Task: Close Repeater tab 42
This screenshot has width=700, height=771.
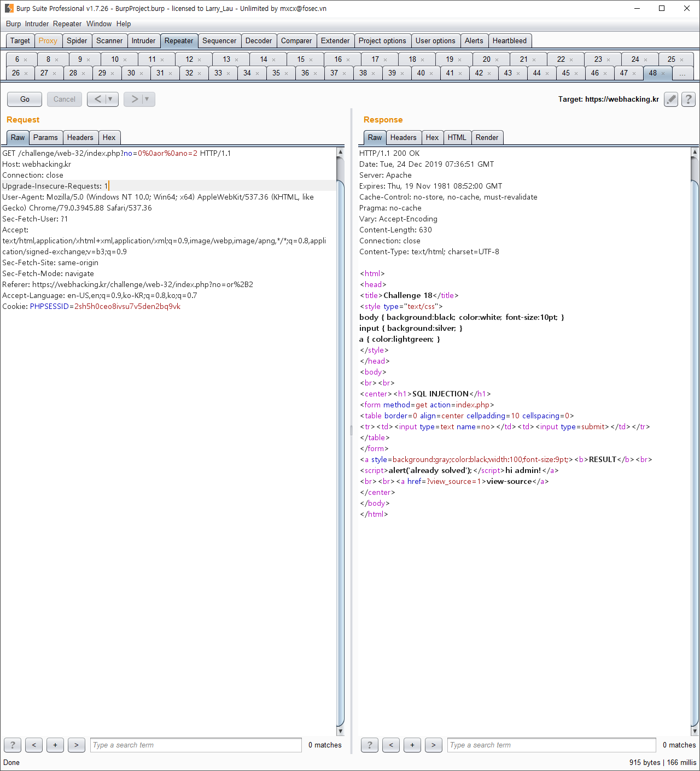Action: [x=489, y=73]
